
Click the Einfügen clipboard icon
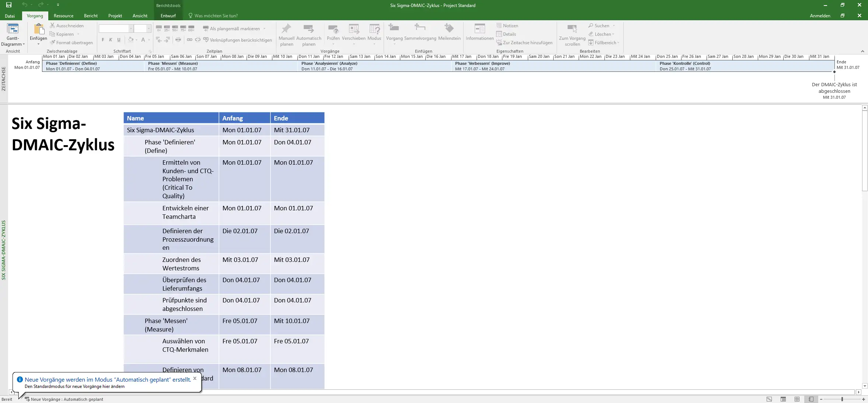coord(38,29)
